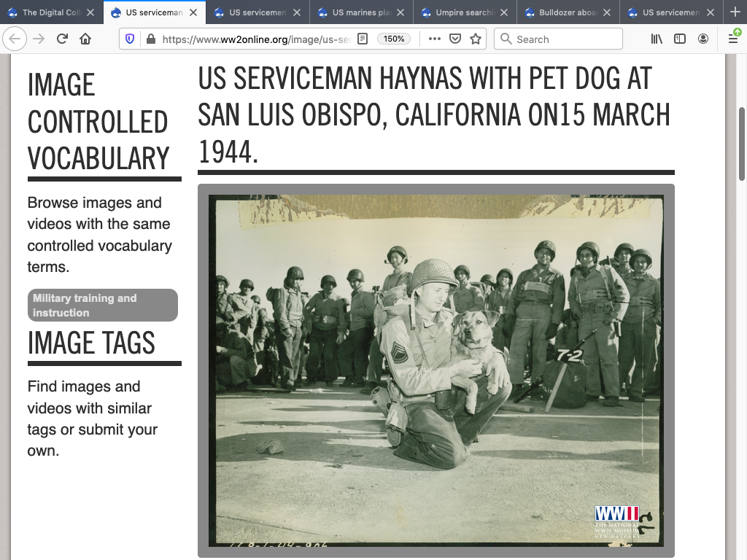
Task: Open page actions three-dot menu
Action: click(x=435, y=39)
